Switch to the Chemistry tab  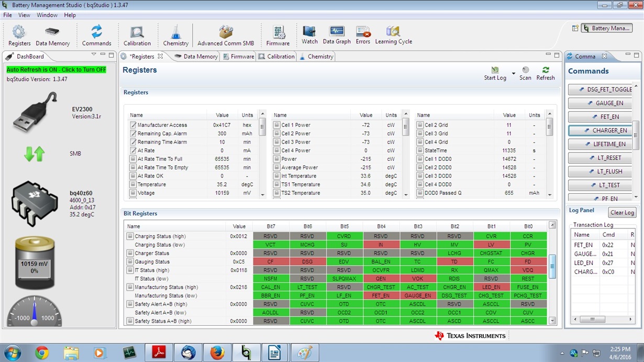point(316,57)
